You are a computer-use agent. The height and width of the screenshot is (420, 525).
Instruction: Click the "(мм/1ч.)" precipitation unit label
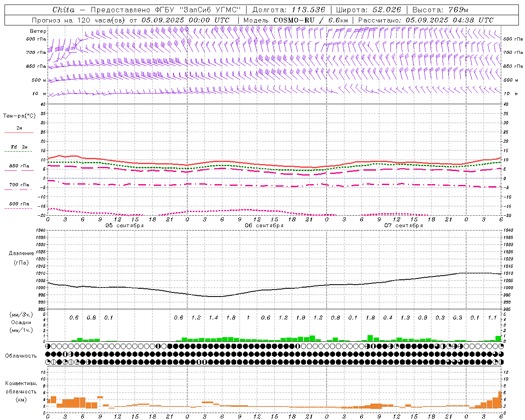point(21,330)
